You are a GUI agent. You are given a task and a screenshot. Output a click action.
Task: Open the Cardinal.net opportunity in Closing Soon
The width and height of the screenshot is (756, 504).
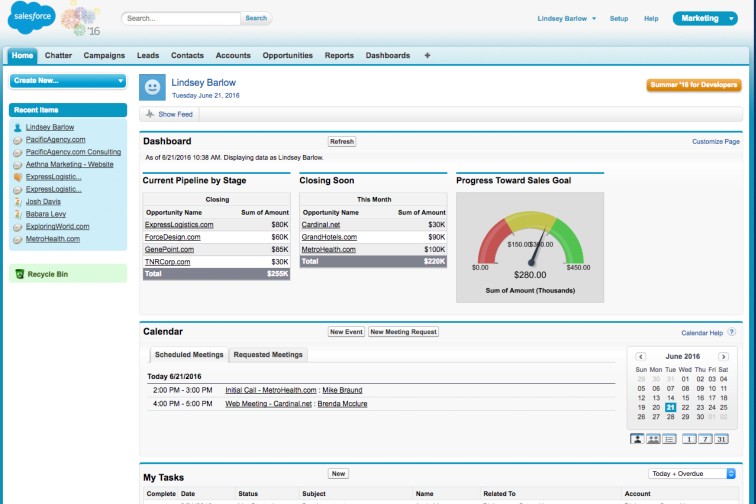click(321, 225)
